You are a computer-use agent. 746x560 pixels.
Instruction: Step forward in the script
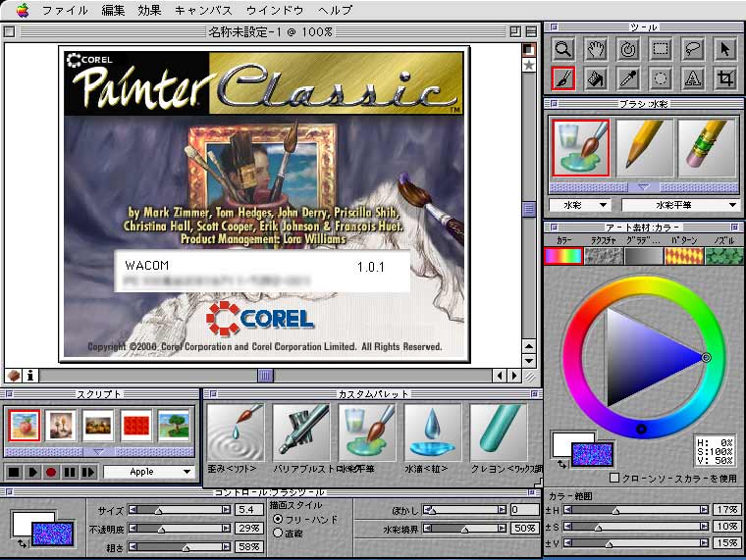(x=88, y=472)
